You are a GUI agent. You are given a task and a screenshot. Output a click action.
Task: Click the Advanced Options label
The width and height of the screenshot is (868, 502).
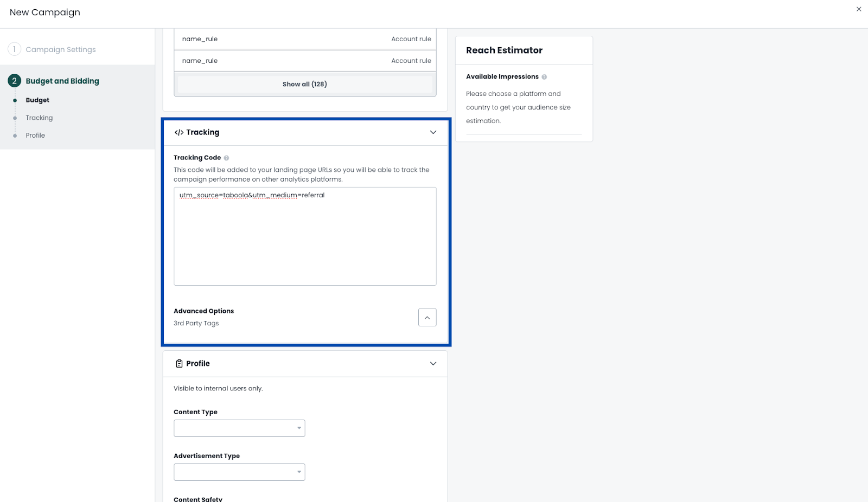pyautogui.click(x=203, y=311)
